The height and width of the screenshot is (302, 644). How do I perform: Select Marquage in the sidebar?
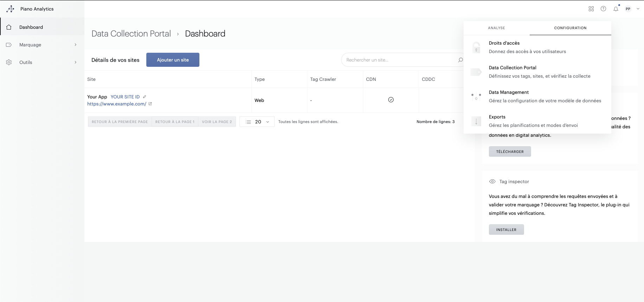[42, 45]
